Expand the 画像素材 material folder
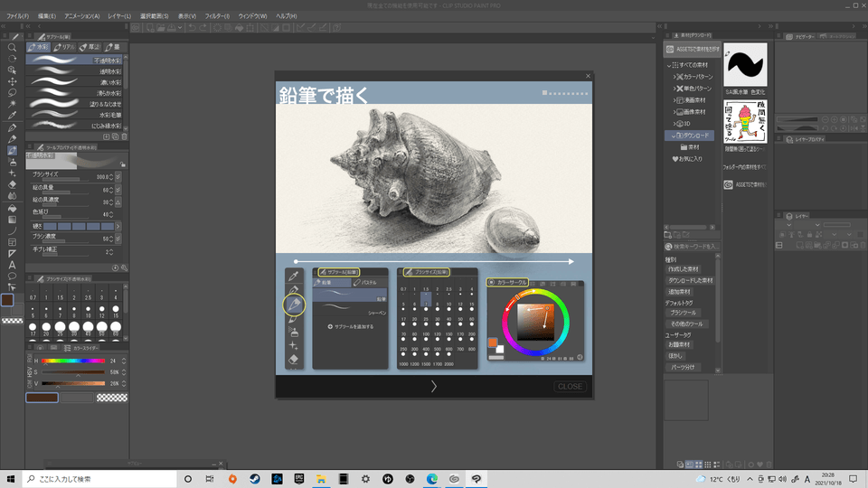 click(675, 112)
